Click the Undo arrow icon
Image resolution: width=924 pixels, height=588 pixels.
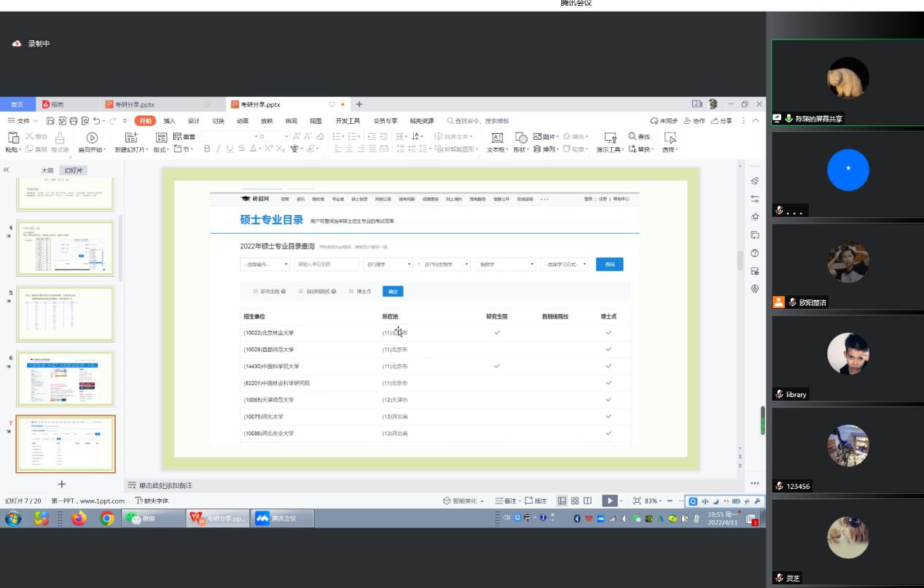(x=96, y=121)
